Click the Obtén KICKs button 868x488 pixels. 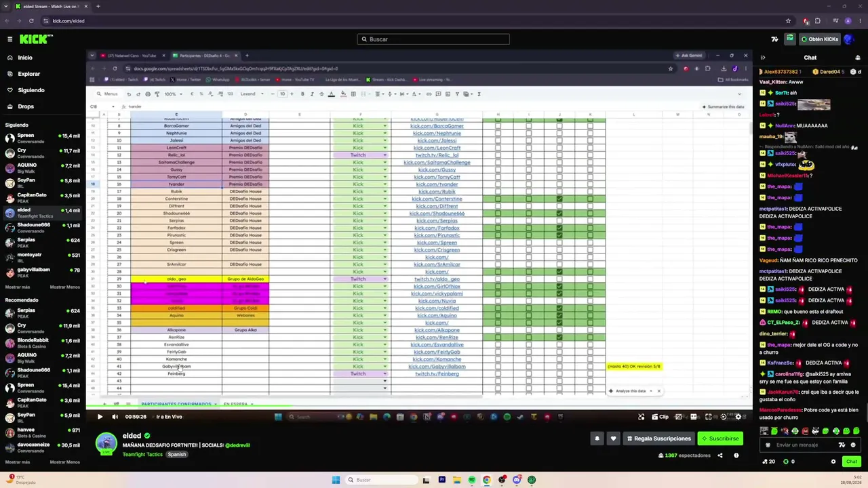(818, 39)
